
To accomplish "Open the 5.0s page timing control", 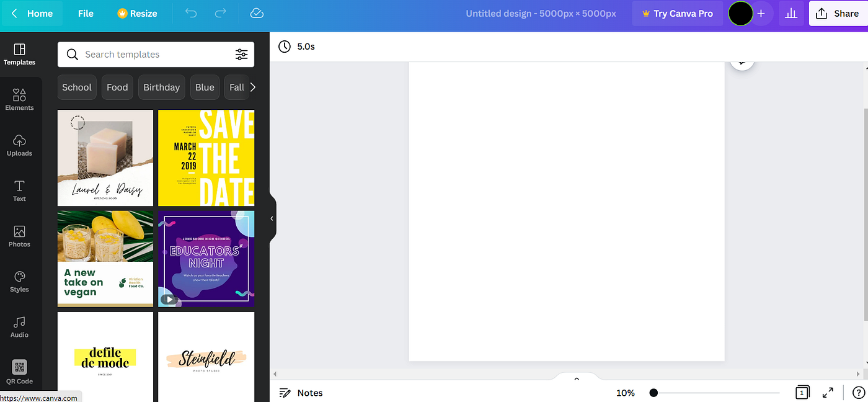I will pos(297,47).
